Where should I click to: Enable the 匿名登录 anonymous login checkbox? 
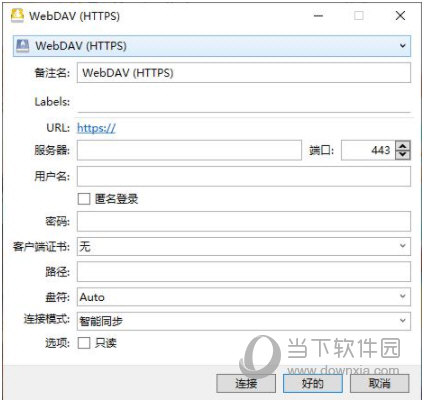(84, 199)
